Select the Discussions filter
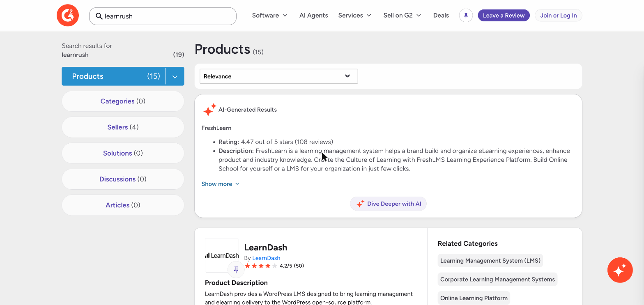The width and height of the screenshot is (644, 305). point(123,179)
